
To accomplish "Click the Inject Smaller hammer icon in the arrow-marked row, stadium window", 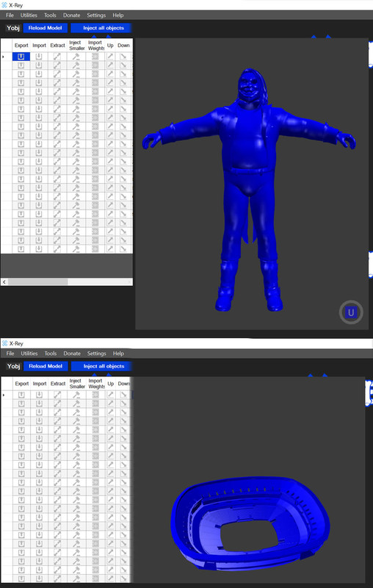I will coord(76,395).
